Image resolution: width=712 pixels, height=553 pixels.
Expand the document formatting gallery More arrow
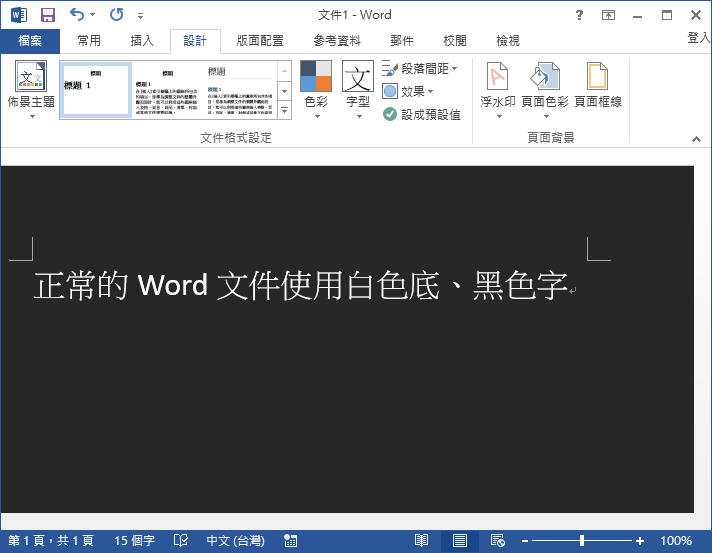point(284,110)
